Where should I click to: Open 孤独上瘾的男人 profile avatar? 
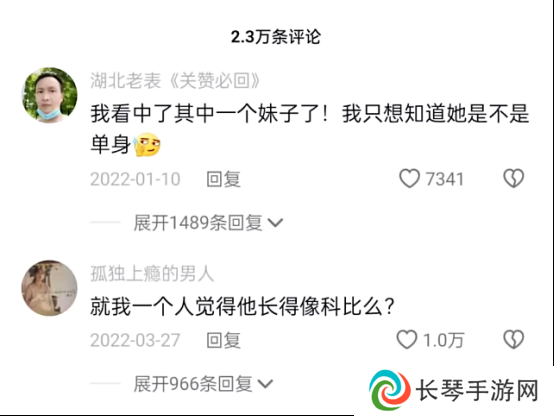point(49,288)
